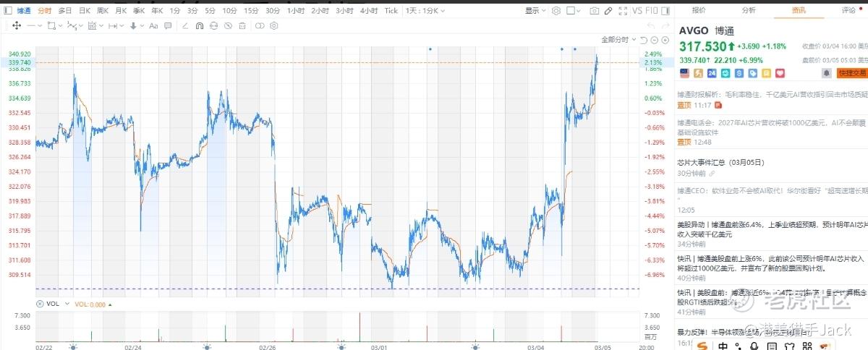Expand rectangle tool dropdown arrow
Viewport: 868px width, 350px height.
[x=60, y=26]
